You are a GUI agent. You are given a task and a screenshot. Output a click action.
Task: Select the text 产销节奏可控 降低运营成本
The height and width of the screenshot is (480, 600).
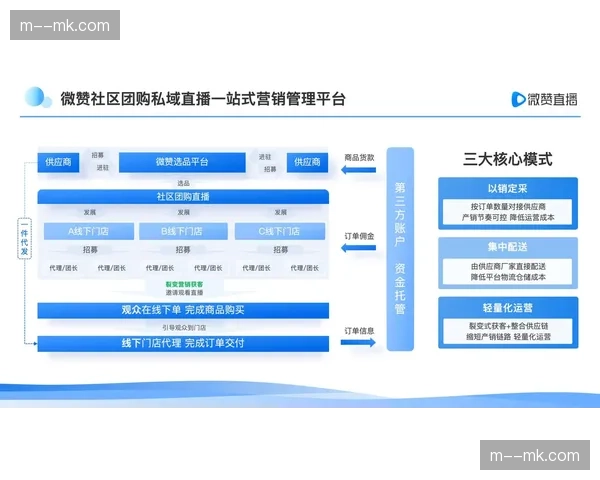(508, 217)
